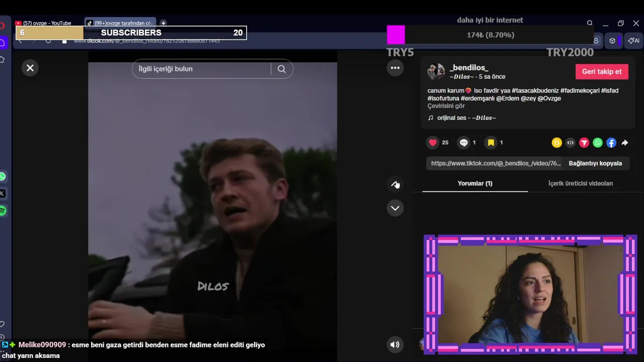Click the like count '25'
Screen dimensions: 644x362
pos(445,143)
